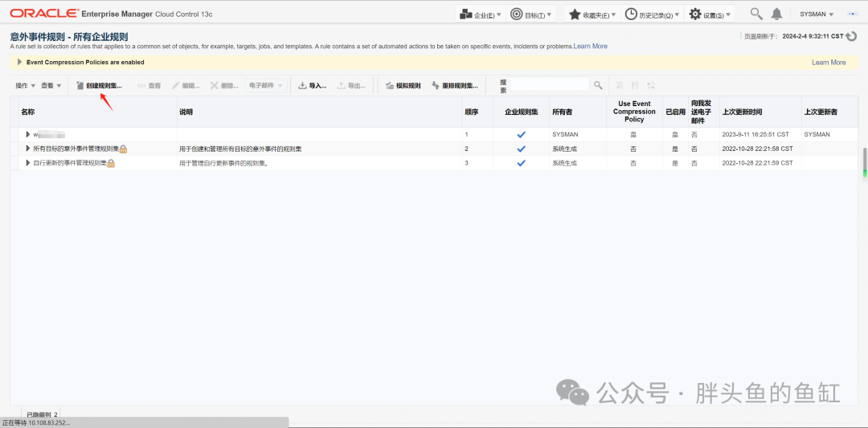Viewport: 868px width, 428px height.
Task: Open the Learn More link in description
Action: pos(590,47)
